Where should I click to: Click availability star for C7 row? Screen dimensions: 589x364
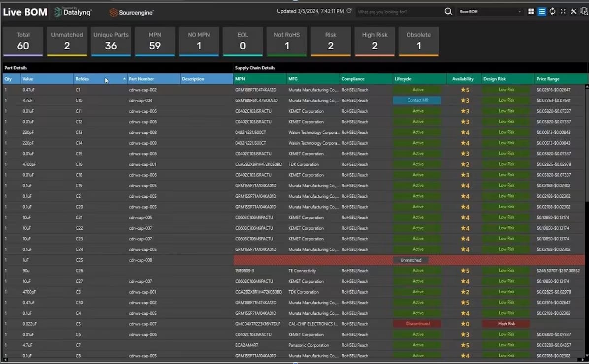pyautogui.click(x=465, y=345)
